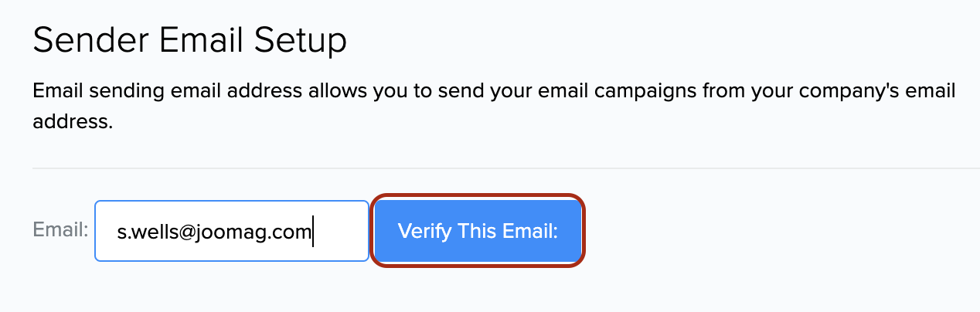The image size is (980, 312).
Task: Click the "@" symbol in the email field
Action: (169, 231)
